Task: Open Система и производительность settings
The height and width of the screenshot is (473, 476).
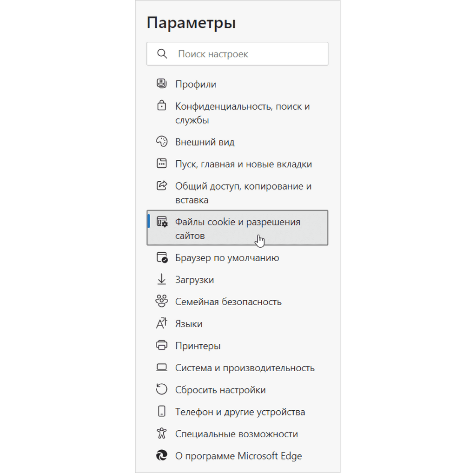Action: [x=245, y=368]
